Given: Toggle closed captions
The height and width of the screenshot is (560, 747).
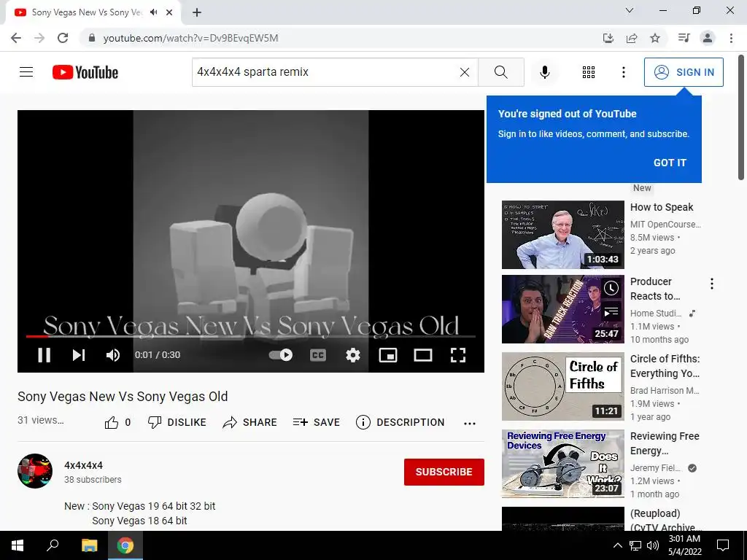Looking at the screenshot, I should click(x=318, y=355).
